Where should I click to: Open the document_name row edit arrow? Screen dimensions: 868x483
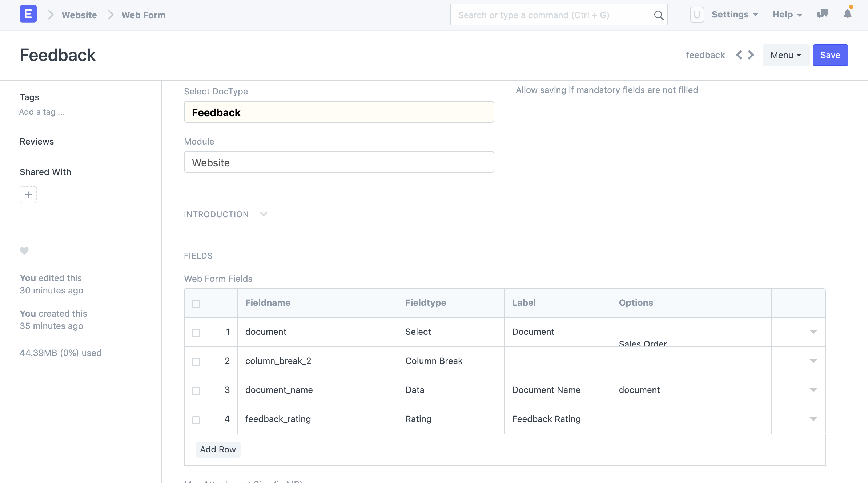click(813, 390)
